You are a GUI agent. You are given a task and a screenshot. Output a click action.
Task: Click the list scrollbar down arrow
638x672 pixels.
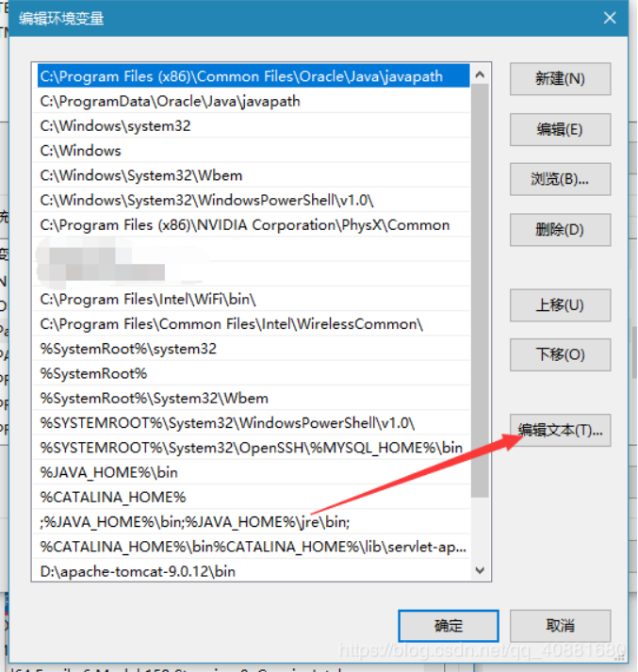pos(480,570)
